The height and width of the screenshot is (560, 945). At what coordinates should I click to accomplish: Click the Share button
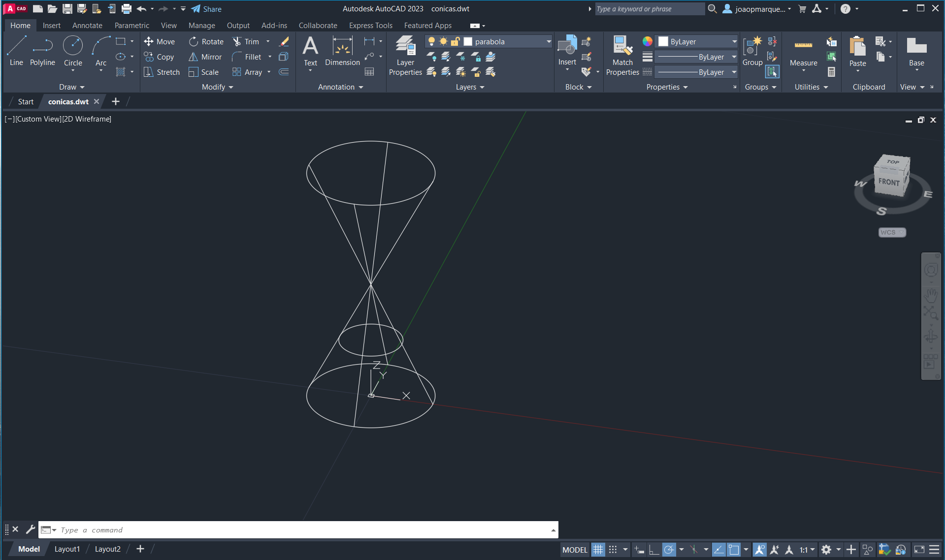(206, 9)
